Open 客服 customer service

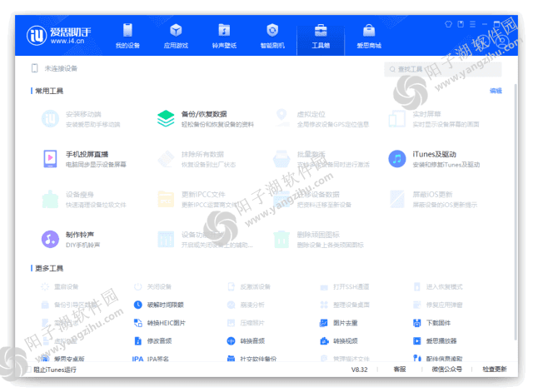pos(400,369)
